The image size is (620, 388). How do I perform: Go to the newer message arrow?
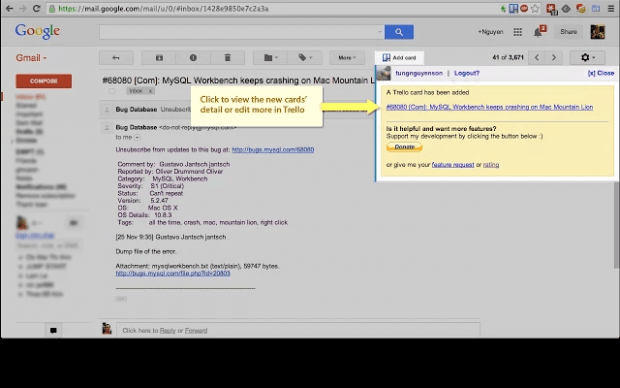(x=537, y=58)
